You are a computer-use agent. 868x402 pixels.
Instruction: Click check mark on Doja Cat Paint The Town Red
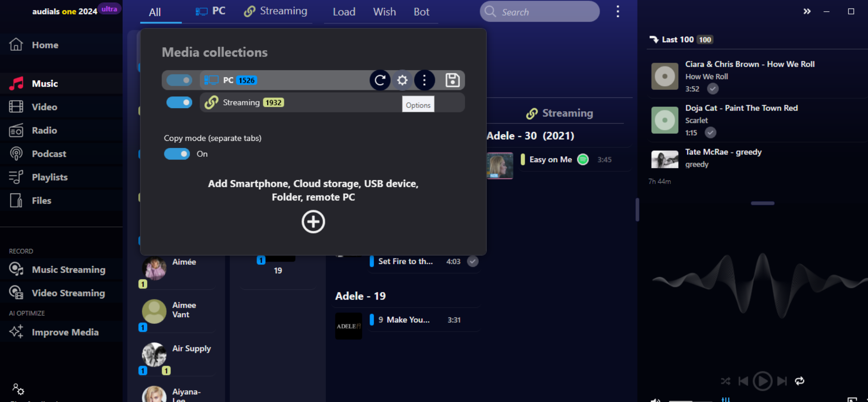tap(710, 133)
